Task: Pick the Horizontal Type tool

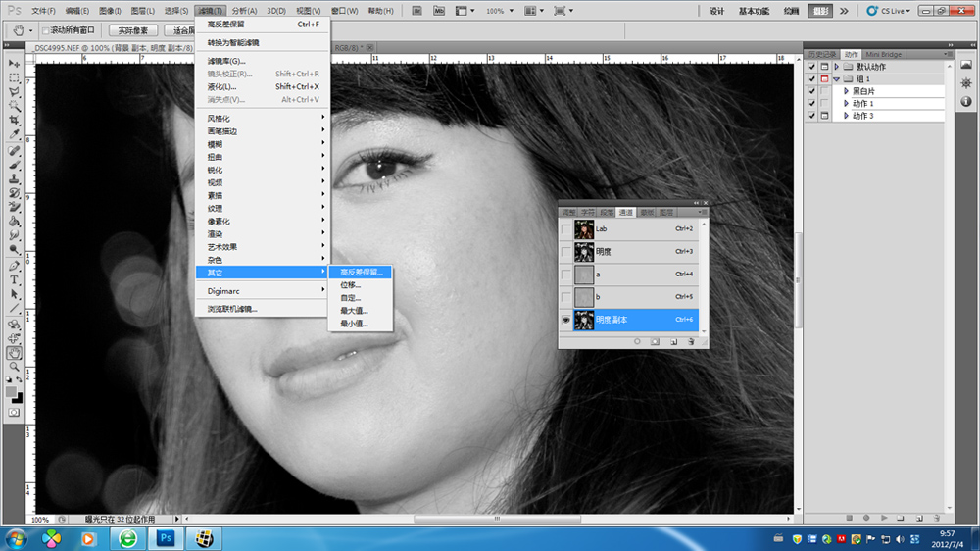Action: [15, 279]
